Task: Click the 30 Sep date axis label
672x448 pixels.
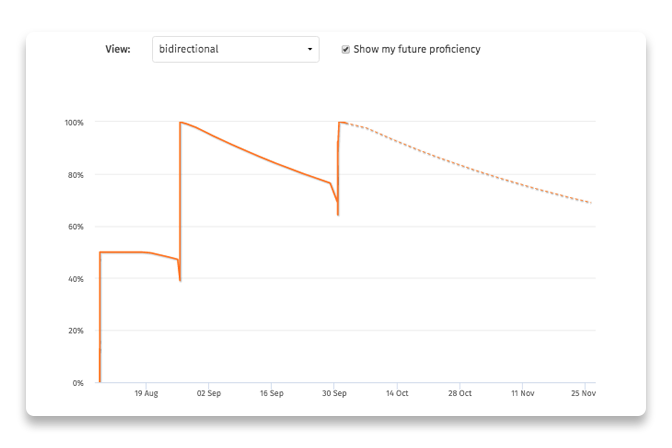Action: coord(334,393)
